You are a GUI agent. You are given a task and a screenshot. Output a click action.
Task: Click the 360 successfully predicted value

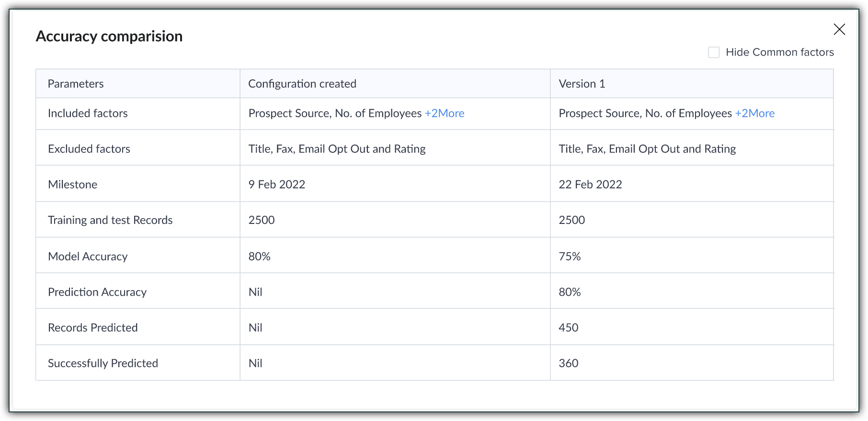569,363
